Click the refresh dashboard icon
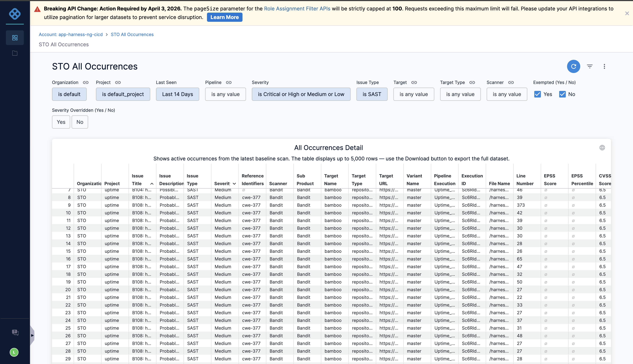 coord(573,67)
